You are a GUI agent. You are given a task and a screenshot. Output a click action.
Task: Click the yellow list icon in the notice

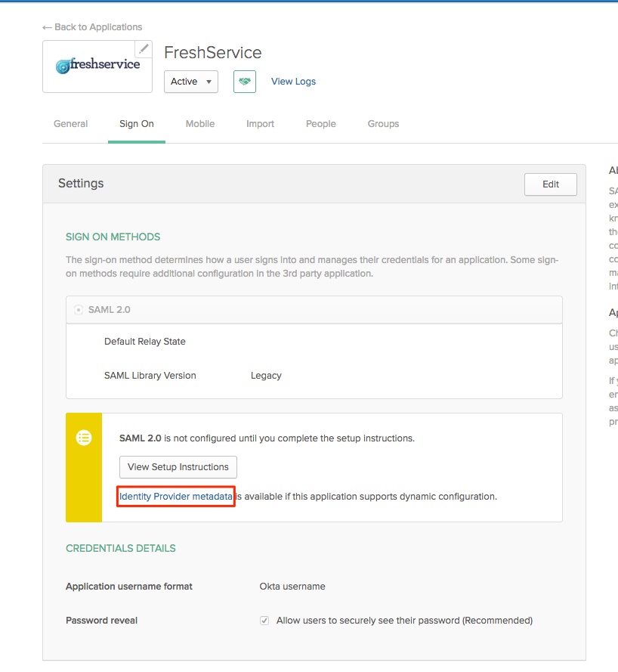(84, 438)
